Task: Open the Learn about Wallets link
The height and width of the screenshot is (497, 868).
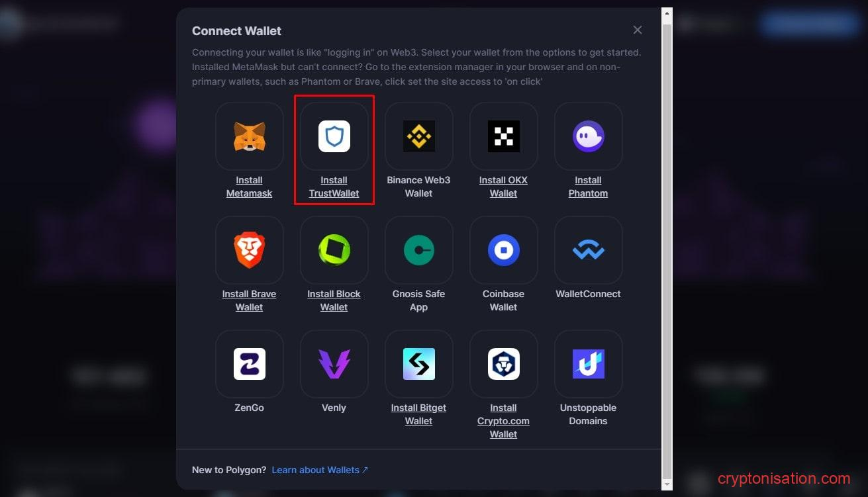Action: click(x=319, y=470)
